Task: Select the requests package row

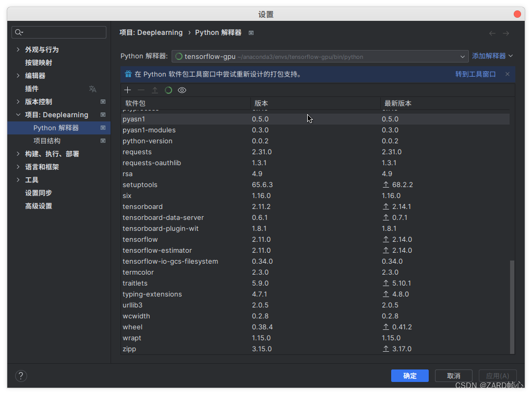Action: pyautogui.click(x=315, y=152)
